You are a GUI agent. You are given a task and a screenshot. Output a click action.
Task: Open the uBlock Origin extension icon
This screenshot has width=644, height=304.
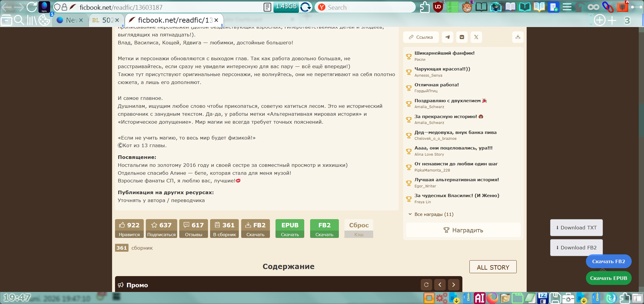[x=438, y=7]
